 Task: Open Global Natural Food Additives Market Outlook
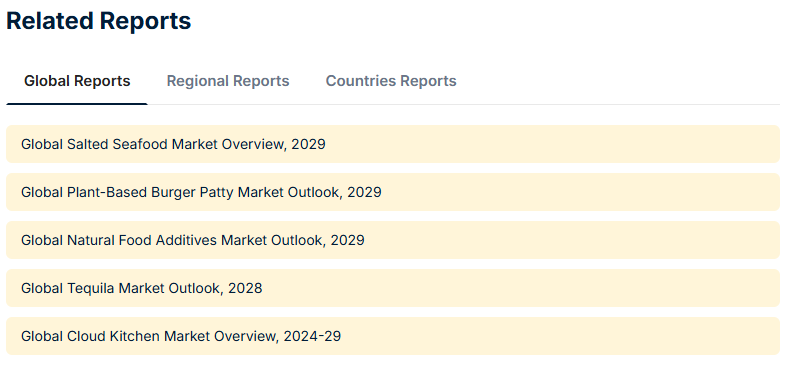coord(393,240)
